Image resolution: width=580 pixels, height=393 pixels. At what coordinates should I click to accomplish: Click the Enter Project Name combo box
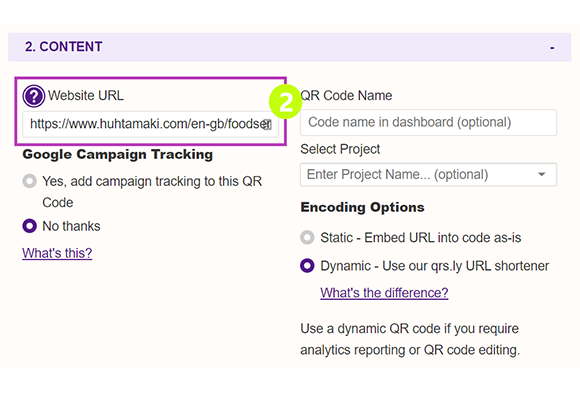coord(428,175)
